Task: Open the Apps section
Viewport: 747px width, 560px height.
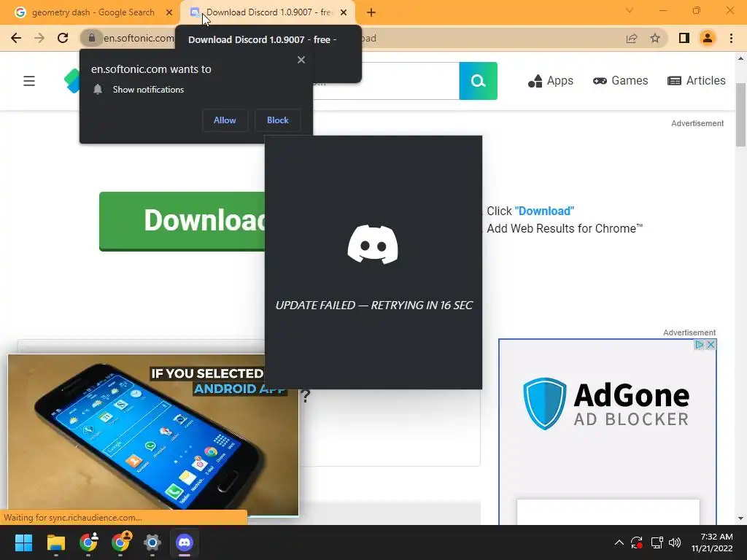Action: [x=550, y=81]
